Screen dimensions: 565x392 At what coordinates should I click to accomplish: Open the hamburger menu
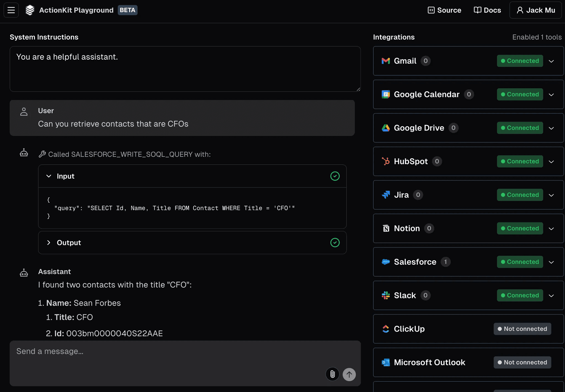click(x=11, y=10)
